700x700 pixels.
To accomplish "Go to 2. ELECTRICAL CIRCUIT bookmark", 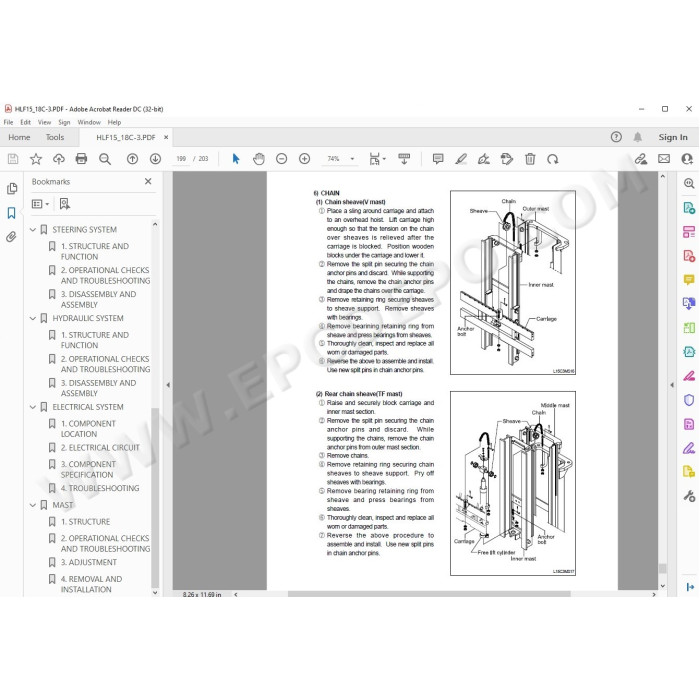I will 100,448.
